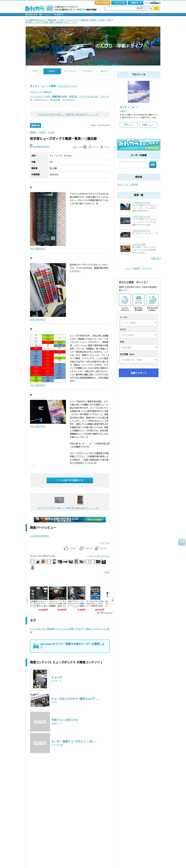Open the トヨタ セリカXX car link
Screen dimensions: 186x868
click(139, 244)
